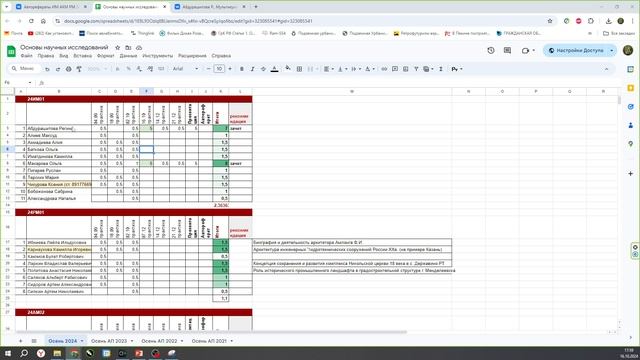Open the Google Sheets home icon
This screenshot has width=640, height=360.
coord(11,51)
